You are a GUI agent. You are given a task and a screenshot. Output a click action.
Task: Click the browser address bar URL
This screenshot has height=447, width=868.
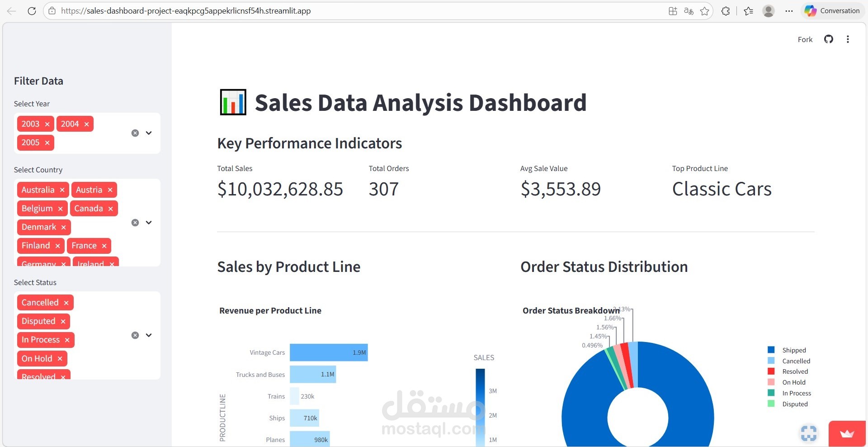click(x=186, y=11)
